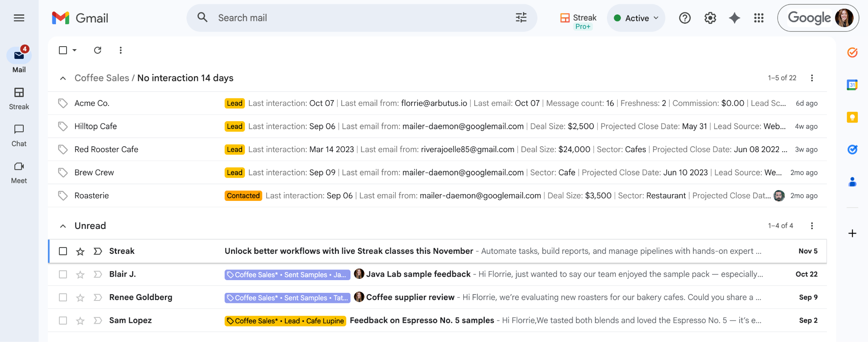Viewport: 868px width, 342px height.
Task: Open More toolbar options menu
Action: (121, 50)
